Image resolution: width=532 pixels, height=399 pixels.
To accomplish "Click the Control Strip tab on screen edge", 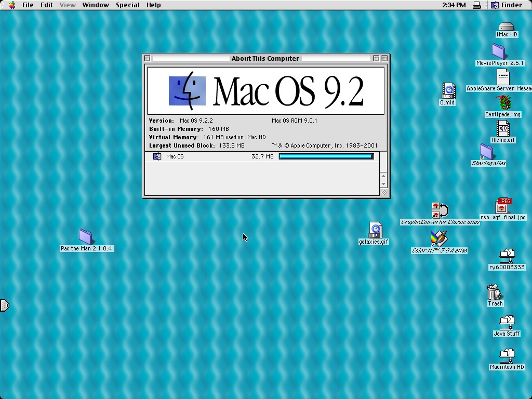I will click(5, 305).
